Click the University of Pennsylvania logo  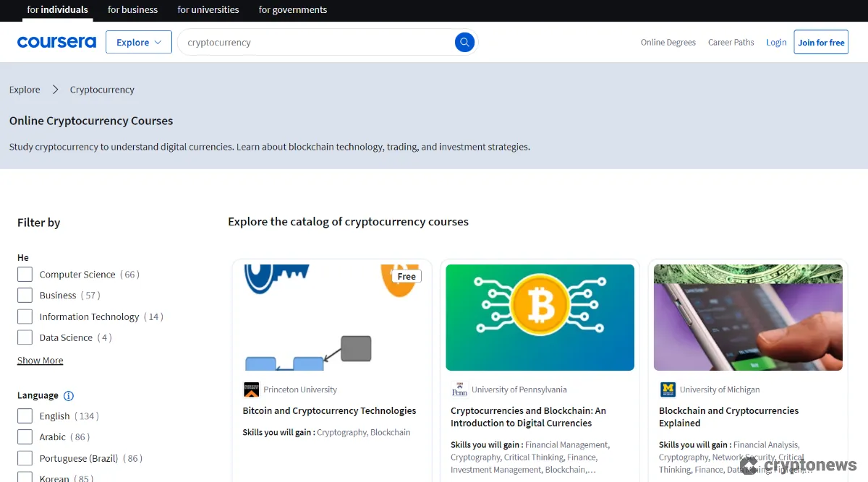tap(459, 389)
